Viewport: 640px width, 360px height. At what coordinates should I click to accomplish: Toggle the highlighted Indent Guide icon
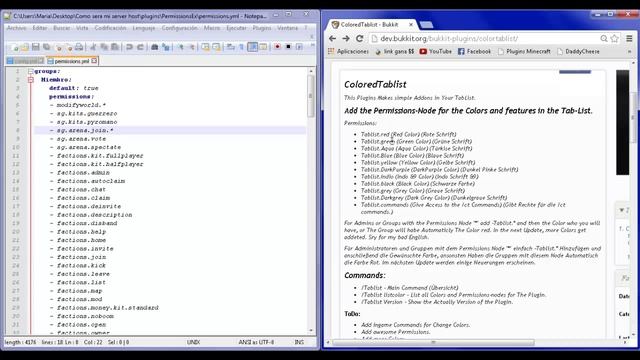[252, 47]
